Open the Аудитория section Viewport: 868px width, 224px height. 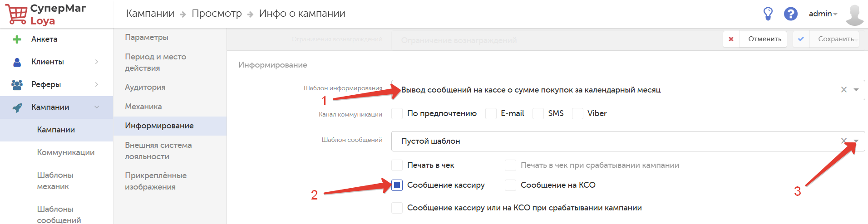pos(145,87)
